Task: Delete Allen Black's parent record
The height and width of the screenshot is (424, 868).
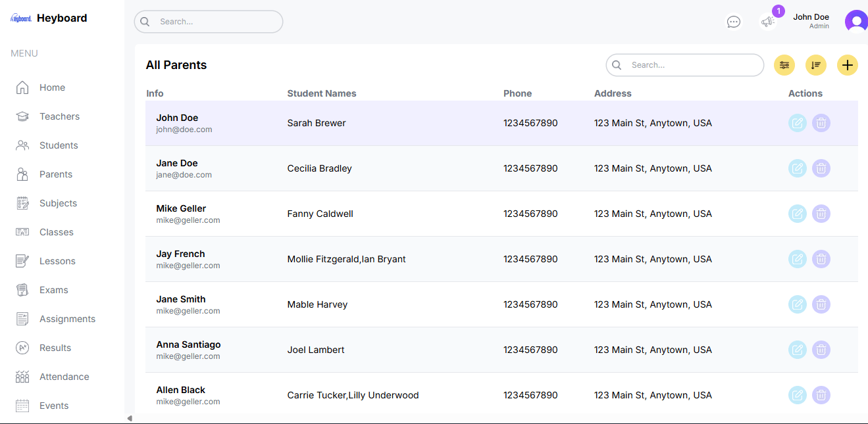Action: [821, 395]
